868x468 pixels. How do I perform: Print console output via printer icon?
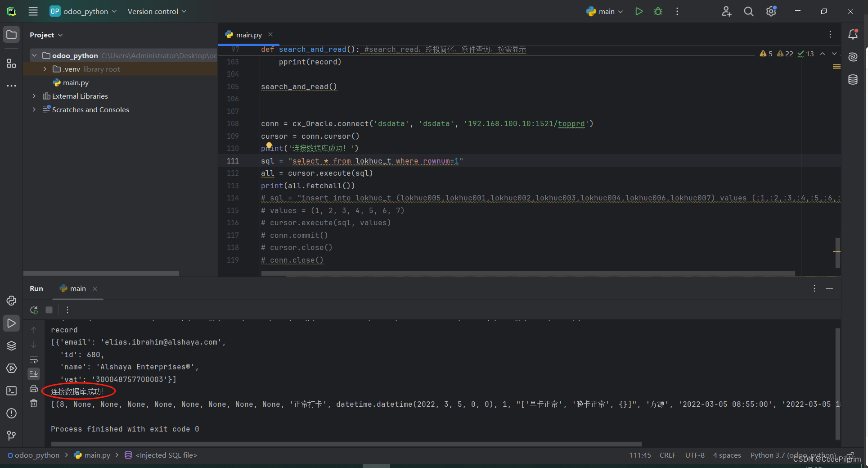coord(34,389)
